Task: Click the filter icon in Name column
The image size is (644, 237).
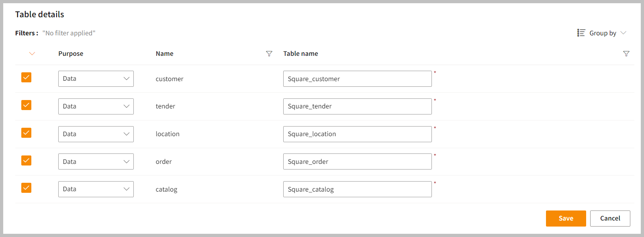Action: (269, 54)
